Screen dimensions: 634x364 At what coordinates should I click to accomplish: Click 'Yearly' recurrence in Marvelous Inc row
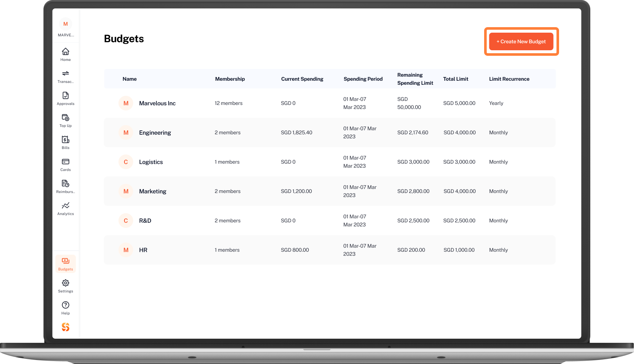click(x=496, y=103)
